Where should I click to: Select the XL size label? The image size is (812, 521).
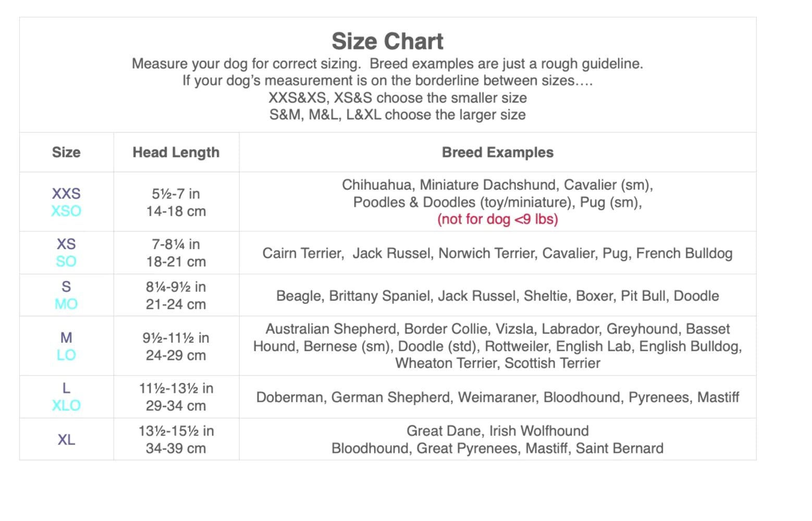point(66,440)
